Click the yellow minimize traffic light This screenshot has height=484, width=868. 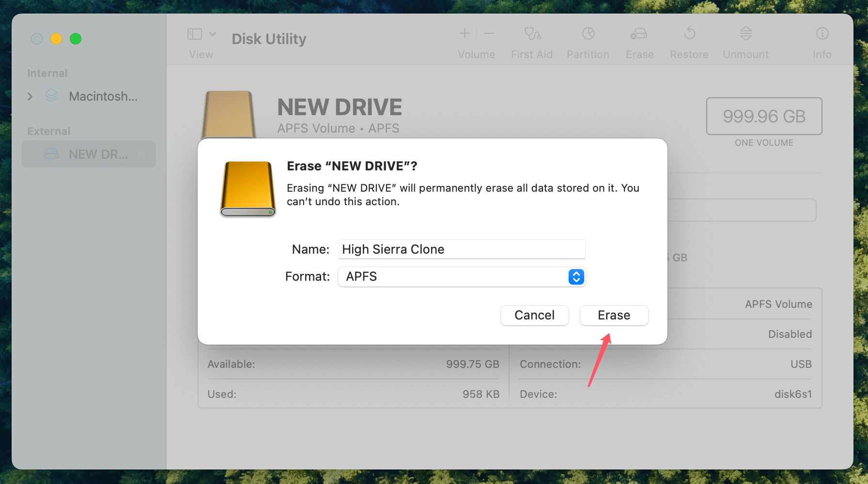coord(56,39)
